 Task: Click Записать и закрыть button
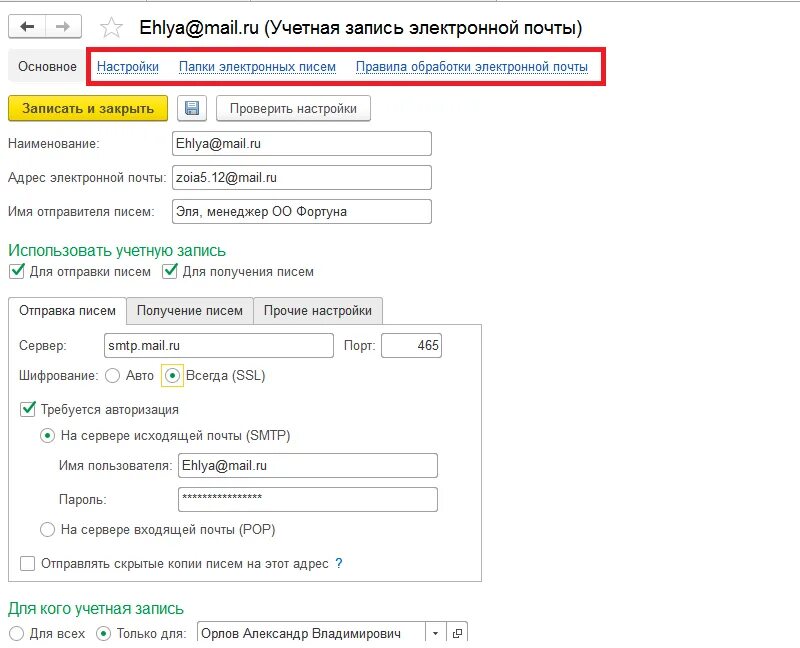coord(88,108)
